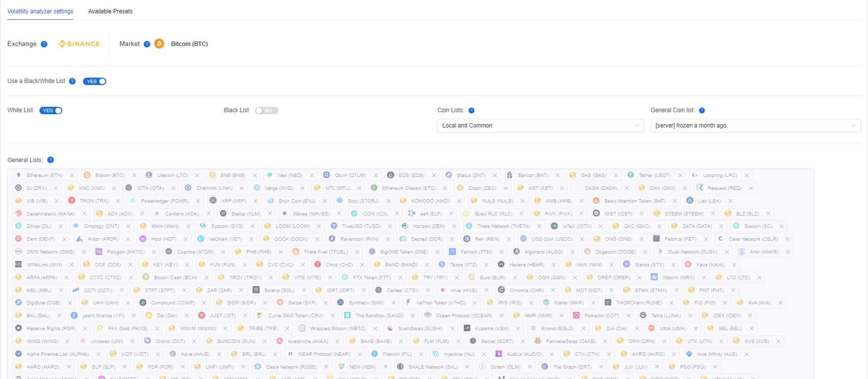This screenshot has height=379, width=868.
Task: Click the NEAR Protocol (NEAR) tag text
Action: [324, 354]
